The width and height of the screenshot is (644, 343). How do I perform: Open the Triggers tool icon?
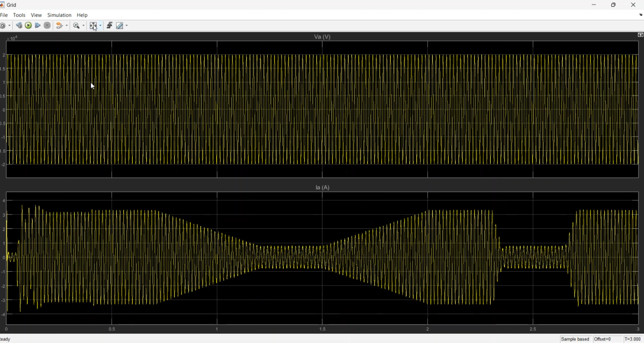click(109, 26)
